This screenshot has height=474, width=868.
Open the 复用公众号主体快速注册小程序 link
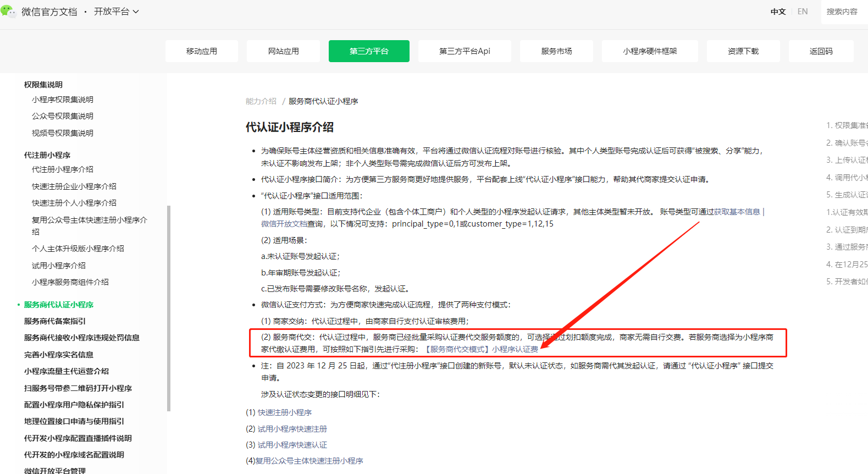click(x=309, y=461)
